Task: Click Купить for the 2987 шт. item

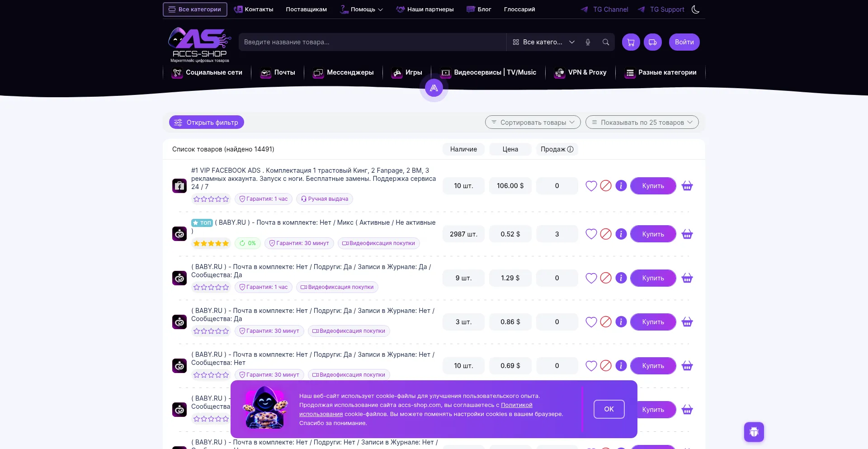Action: (653, 234)
